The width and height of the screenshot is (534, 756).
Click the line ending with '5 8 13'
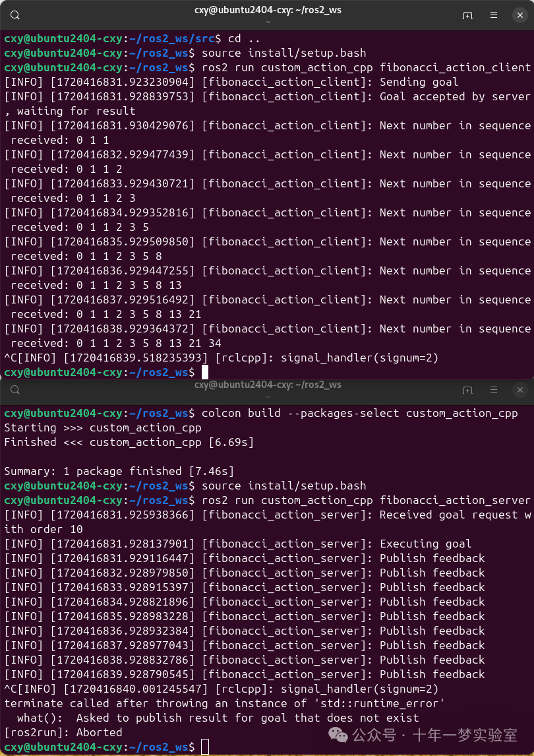tap(96, 285)
